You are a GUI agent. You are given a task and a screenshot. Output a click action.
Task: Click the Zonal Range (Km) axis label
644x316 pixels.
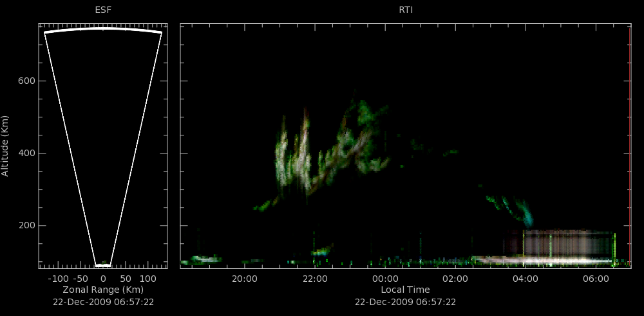103,290
